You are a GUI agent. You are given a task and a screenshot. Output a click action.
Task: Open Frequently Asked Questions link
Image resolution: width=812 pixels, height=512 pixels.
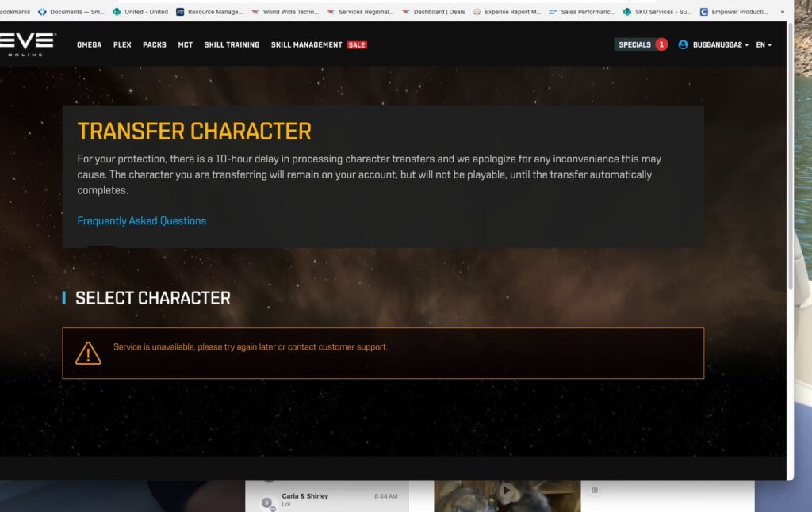pos(141,221)
